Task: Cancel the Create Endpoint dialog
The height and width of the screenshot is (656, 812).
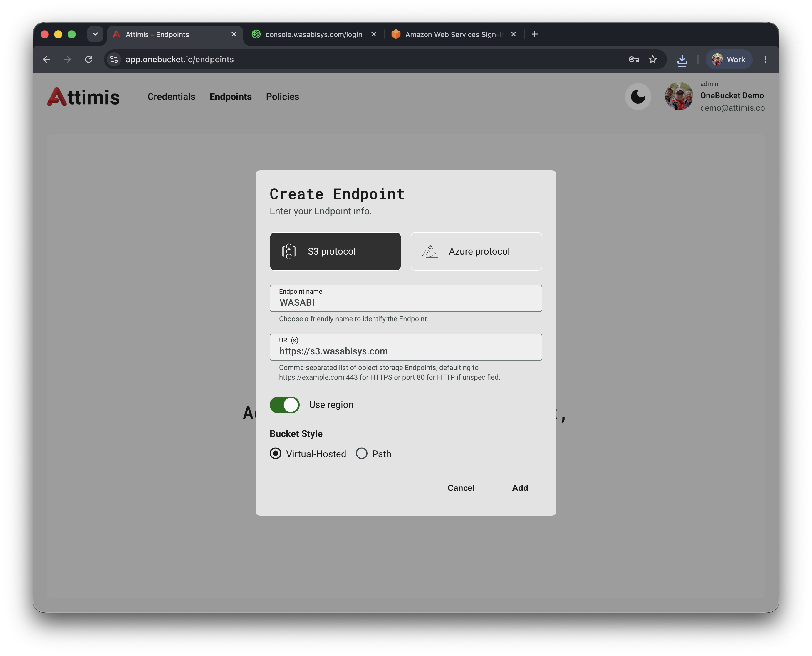Action: (x=461, y=488)
